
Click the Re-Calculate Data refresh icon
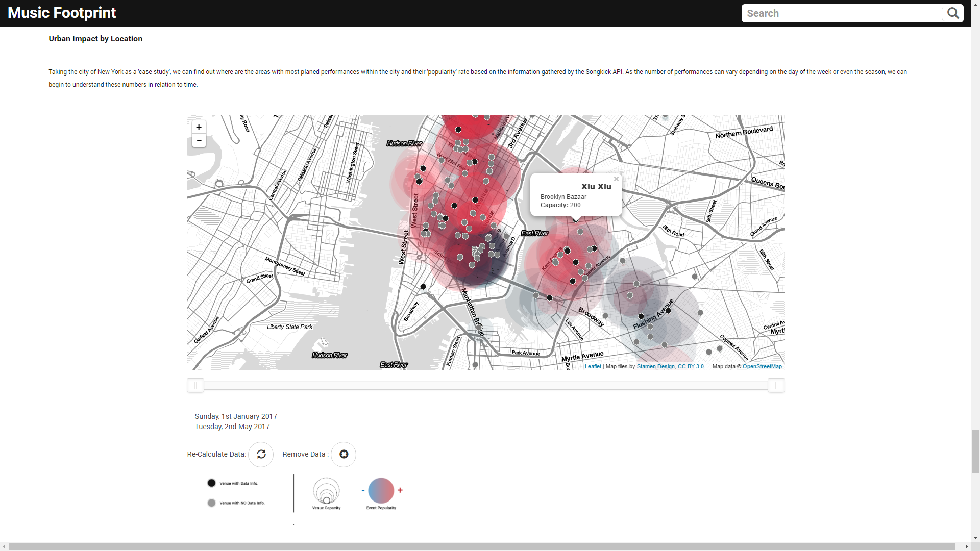point(261,454)
